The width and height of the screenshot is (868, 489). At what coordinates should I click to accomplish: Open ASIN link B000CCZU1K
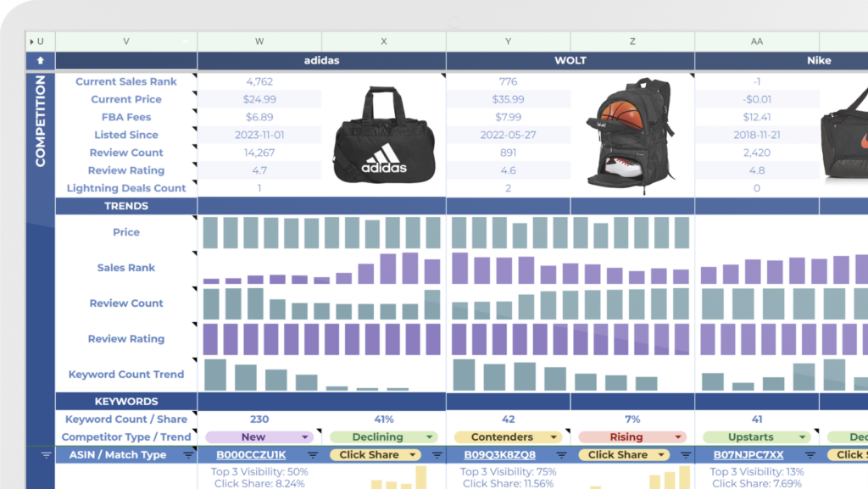tap(251, 455)
